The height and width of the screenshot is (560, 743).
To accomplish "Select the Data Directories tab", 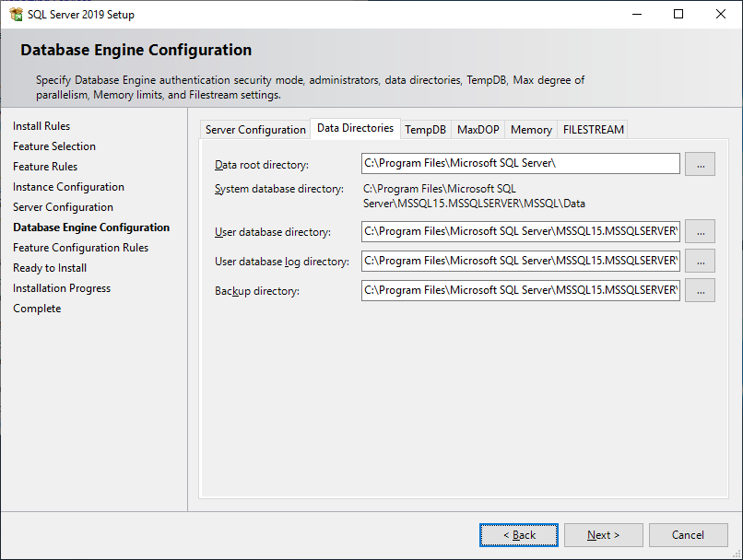I will pos(356,128).
